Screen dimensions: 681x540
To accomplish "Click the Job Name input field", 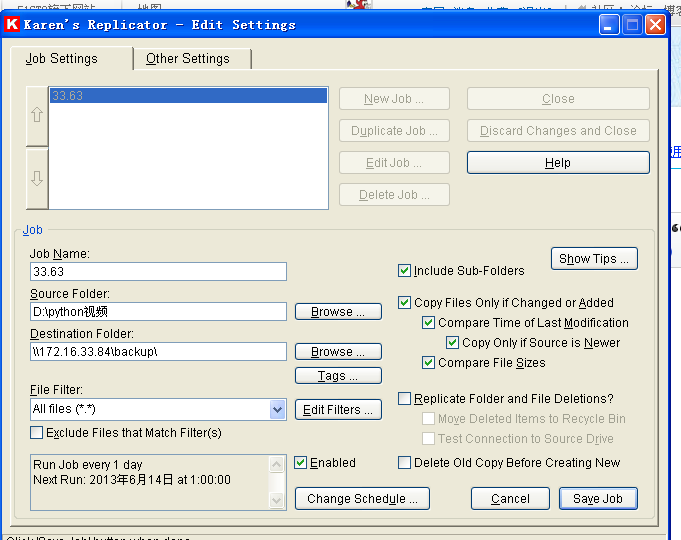I will [158, 272].
